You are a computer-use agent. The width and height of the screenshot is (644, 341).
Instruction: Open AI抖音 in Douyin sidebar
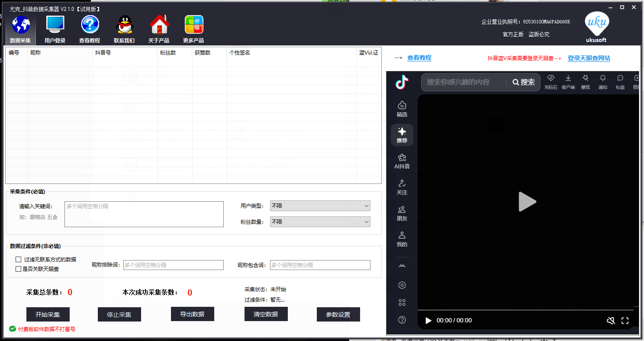click(402, 161)
